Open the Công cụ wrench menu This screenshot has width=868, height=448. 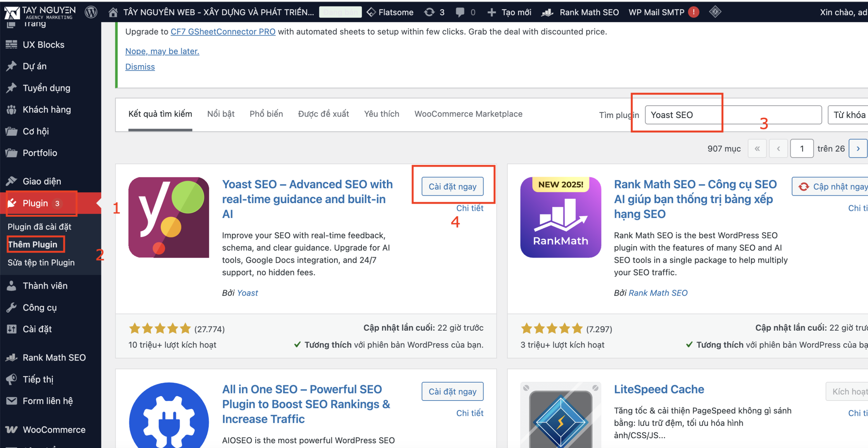tap(39, 307)
